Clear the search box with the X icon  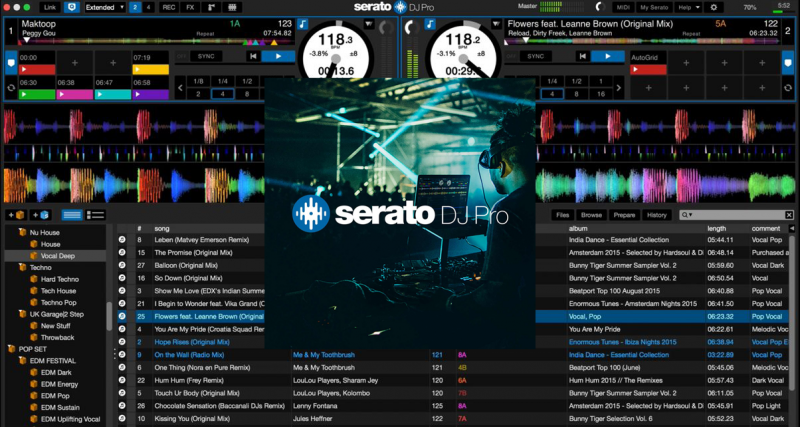[x=789, y=215]
